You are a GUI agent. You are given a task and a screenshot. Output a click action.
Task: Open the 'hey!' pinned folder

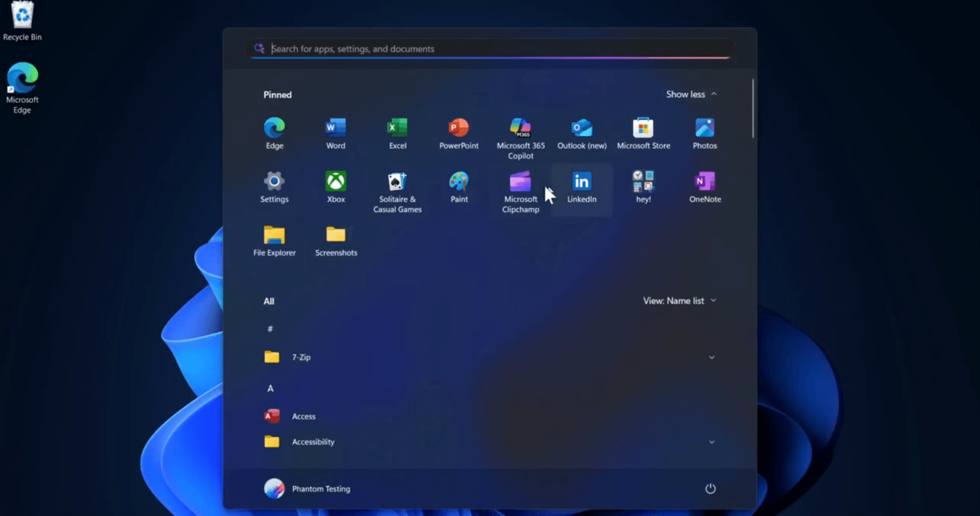[x=643, y=188]
